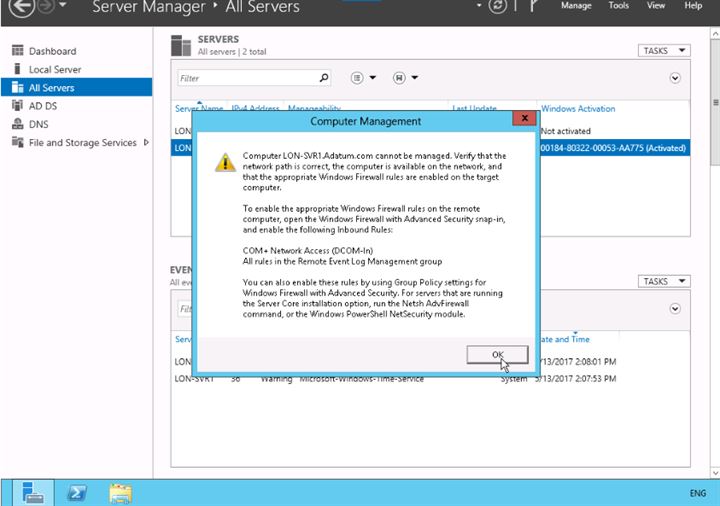720x506 pixels.
Task: Click the File and Storage Services icon
Action: coord(17,142)
